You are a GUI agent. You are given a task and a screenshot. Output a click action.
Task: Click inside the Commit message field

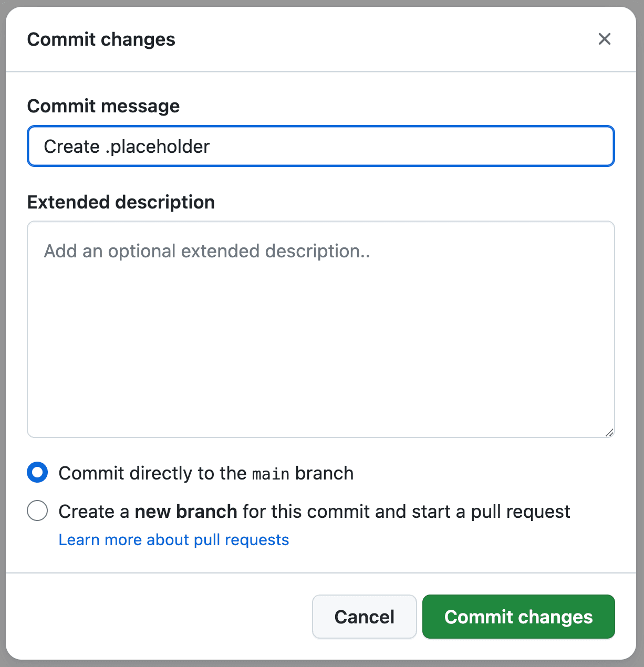[320, 146]
